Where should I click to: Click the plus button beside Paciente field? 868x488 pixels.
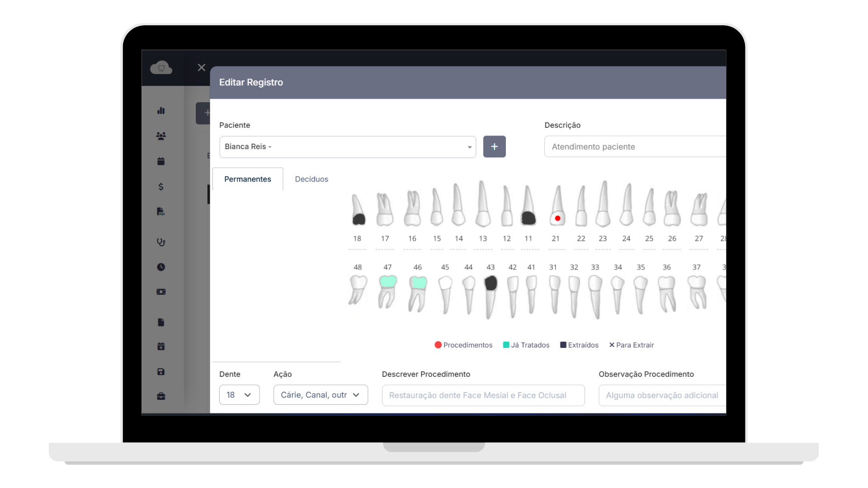pyautogui.click(x=494, y=147)
